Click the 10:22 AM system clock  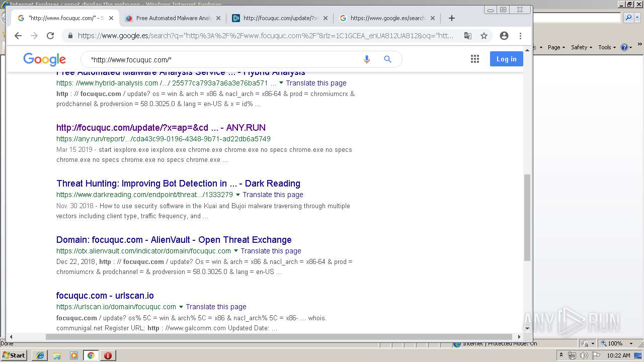pos(618,355)
